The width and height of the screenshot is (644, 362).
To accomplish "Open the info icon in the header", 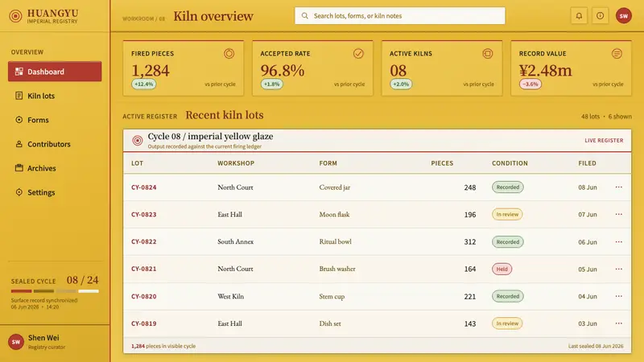I will pos(600,16).
